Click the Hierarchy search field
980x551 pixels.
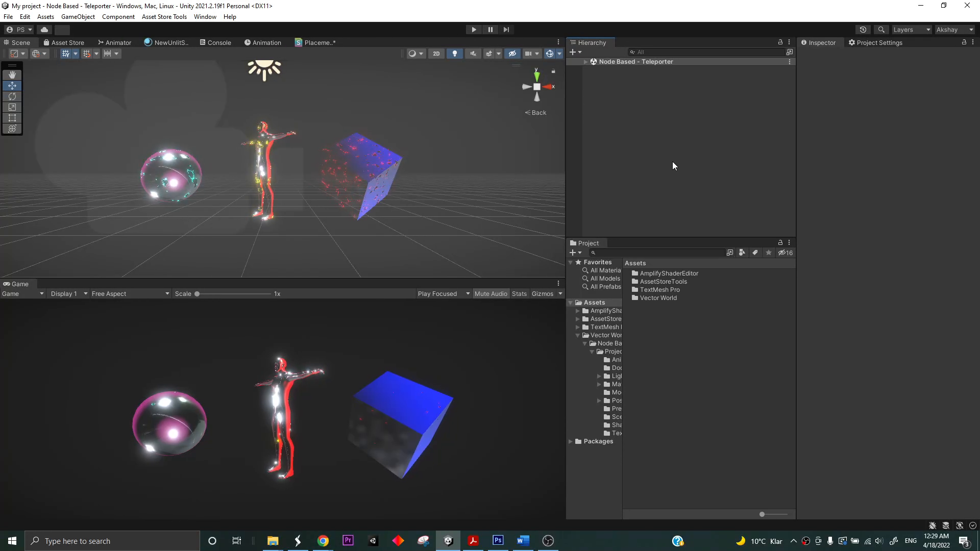click(x=706, y=52)
